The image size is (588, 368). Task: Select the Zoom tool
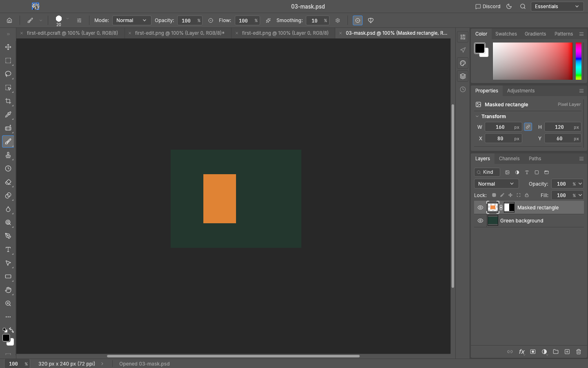[8, 303]
